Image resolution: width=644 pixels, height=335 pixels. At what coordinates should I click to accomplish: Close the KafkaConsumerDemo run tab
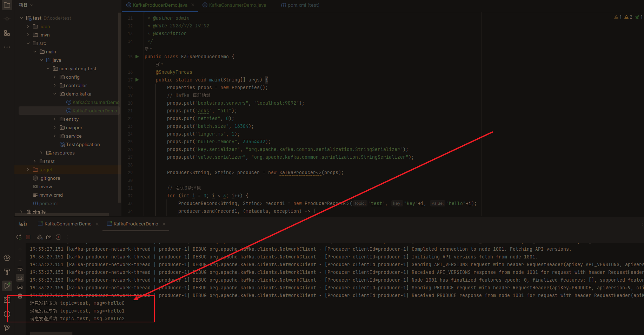click(97, 224)
